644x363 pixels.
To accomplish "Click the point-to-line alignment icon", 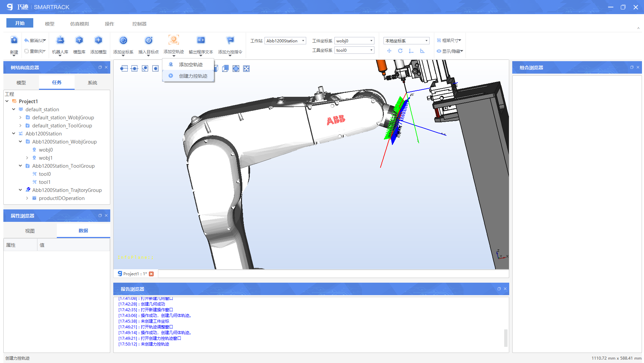I will tap(411, 51).
